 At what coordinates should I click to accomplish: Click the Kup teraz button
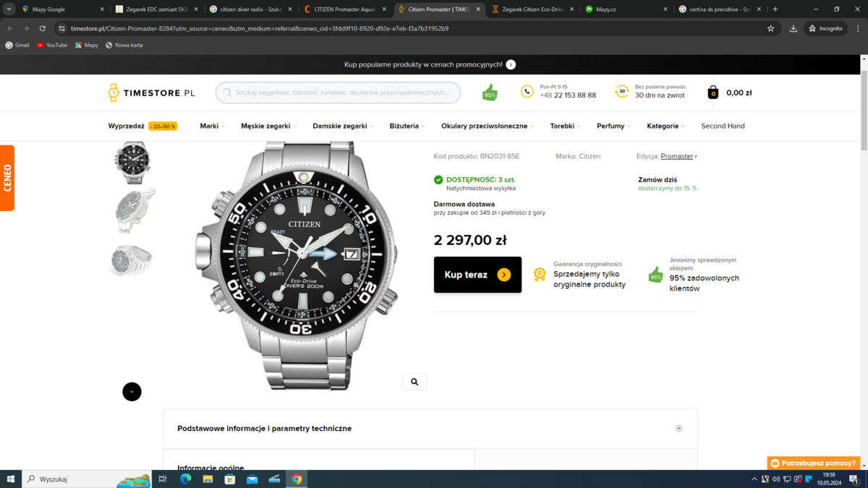click(477, 275)
